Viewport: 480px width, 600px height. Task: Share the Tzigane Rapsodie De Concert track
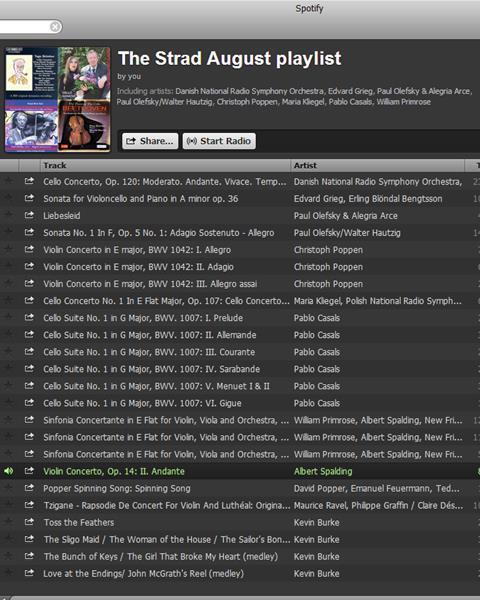click(x=29, y=504)
